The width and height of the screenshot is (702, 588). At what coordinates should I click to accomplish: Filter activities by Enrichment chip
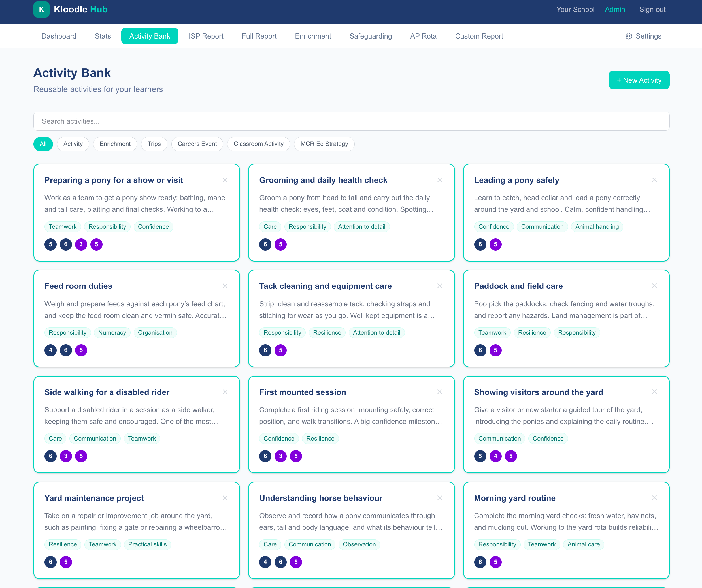115,144
